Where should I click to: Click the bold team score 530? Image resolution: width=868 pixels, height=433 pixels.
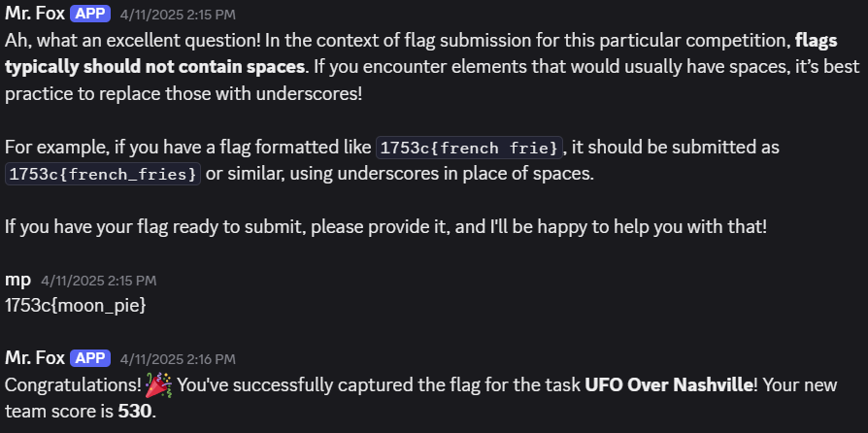click(133, 411)
